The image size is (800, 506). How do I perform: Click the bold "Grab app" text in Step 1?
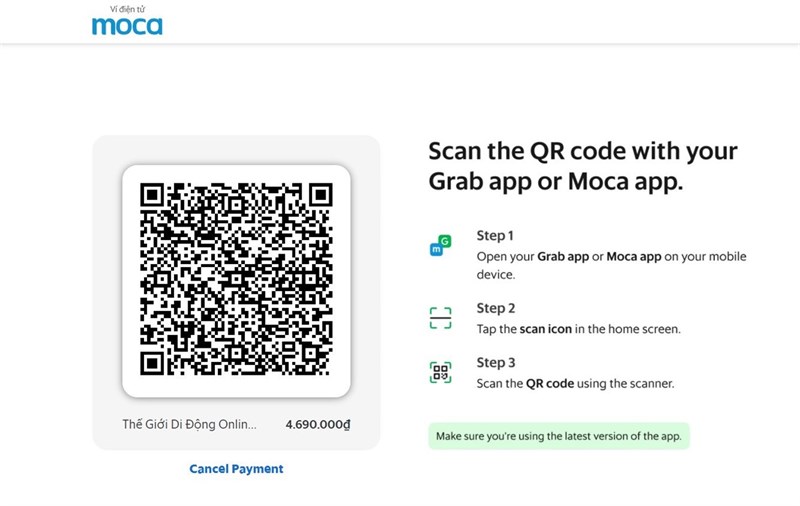click(x=563, y=257)
